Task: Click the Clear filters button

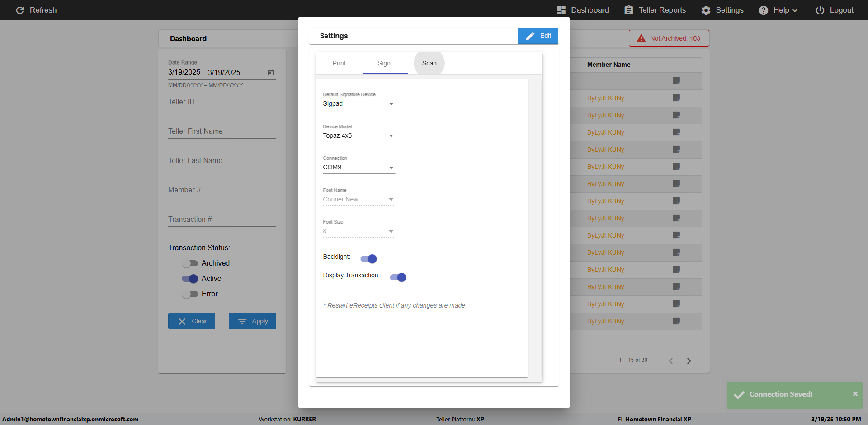Action: tap(192, 321)
